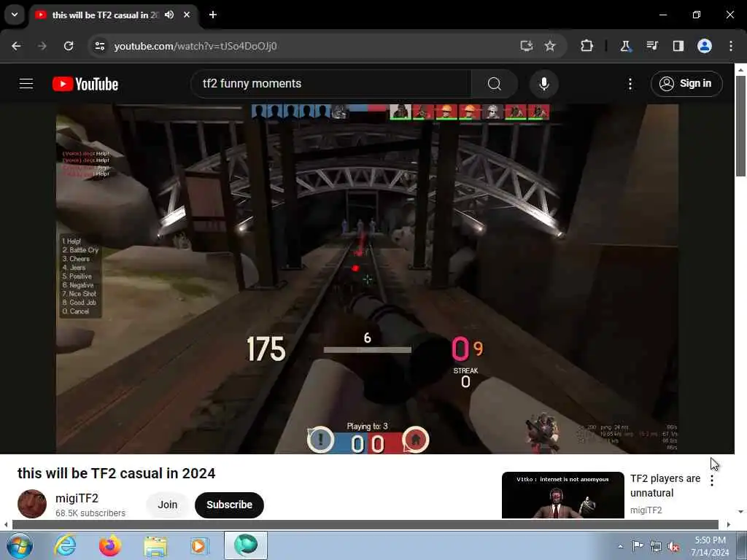Click the horizontal scrollbar right arrow
The height and width of the screenshot is (560, 747).
point(729,525)
